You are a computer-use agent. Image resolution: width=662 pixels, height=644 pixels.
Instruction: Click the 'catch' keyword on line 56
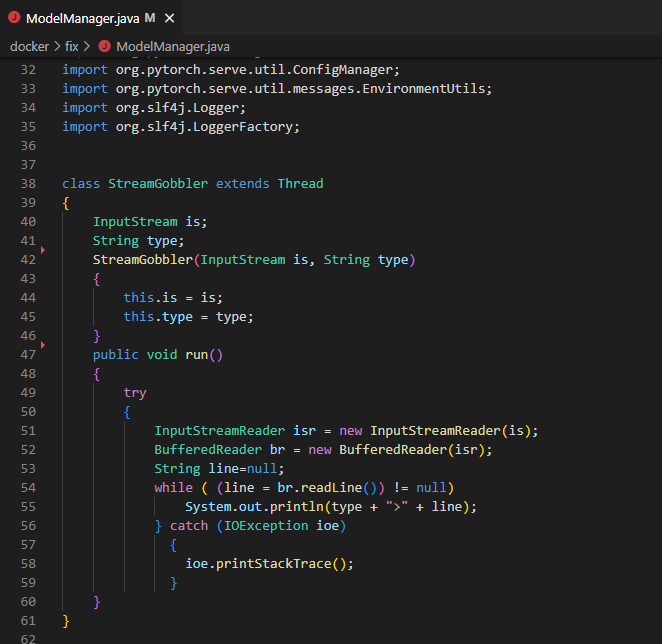[x=189, y=526]
